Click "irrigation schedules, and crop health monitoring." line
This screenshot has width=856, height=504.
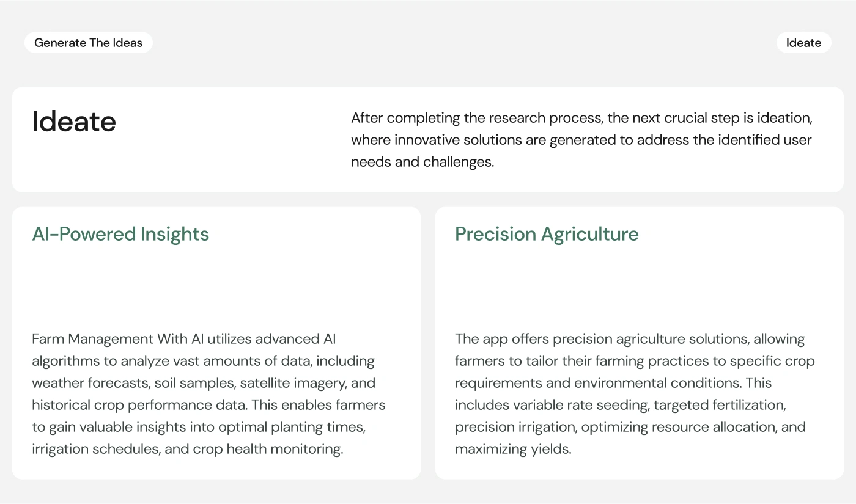[188, 449]
